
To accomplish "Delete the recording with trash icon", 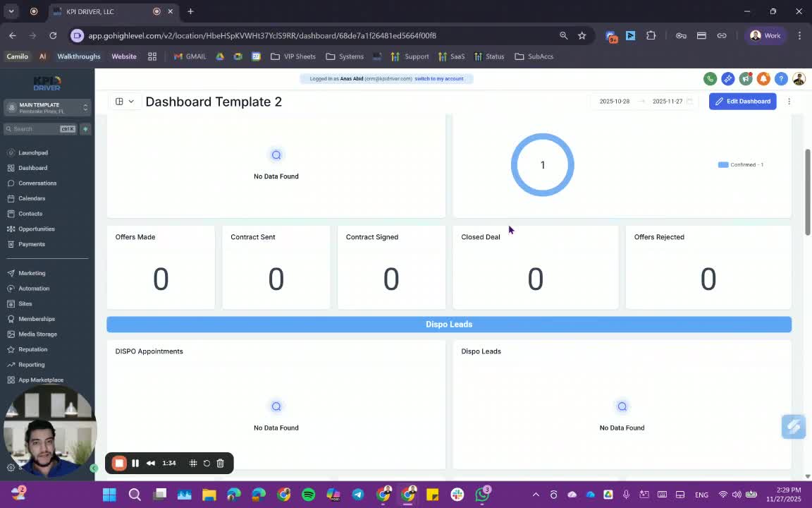I will pos(220,464).
